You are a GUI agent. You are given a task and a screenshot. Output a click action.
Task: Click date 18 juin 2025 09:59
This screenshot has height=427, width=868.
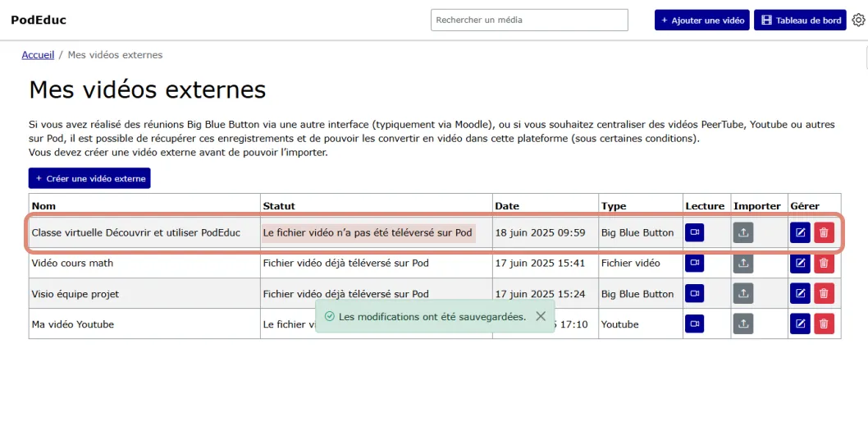[541, 232]
